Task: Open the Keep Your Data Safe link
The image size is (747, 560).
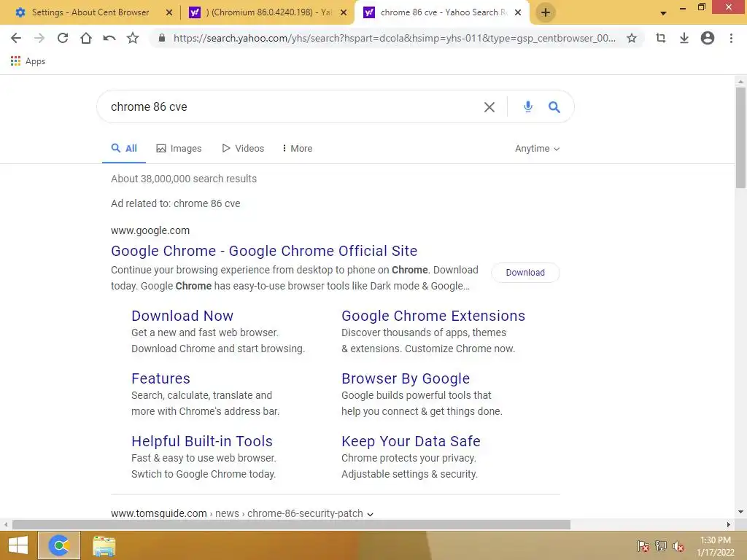Action: (x=411, y=441)
